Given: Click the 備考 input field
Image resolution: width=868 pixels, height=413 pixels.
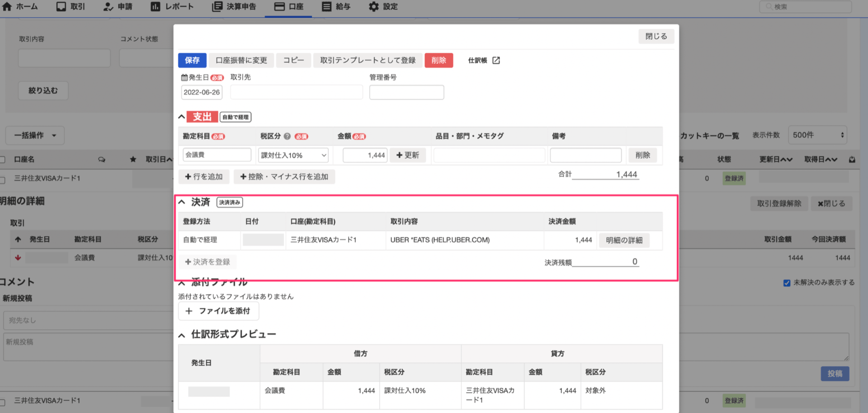Looking at the screenshot, I should click(x=585, y=155).
